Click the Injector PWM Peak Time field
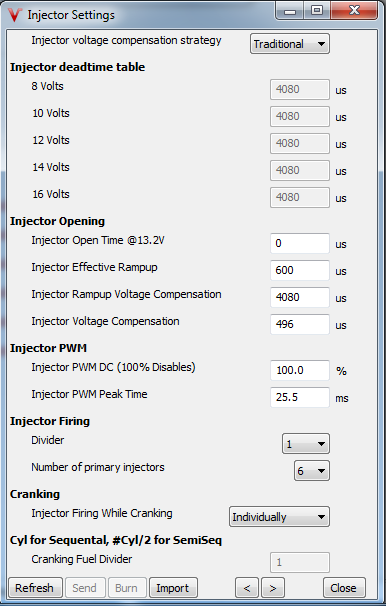The image size is (386, 606). pos(300,397)
